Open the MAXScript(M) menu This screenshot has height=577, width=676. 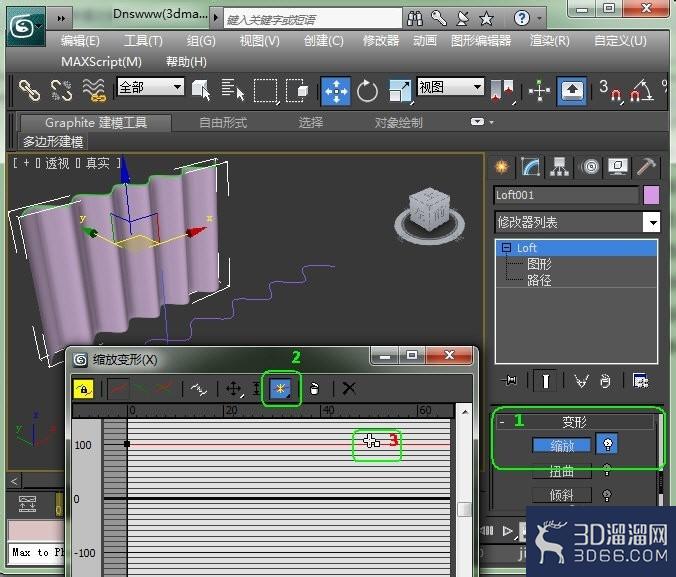pos(101,62)
